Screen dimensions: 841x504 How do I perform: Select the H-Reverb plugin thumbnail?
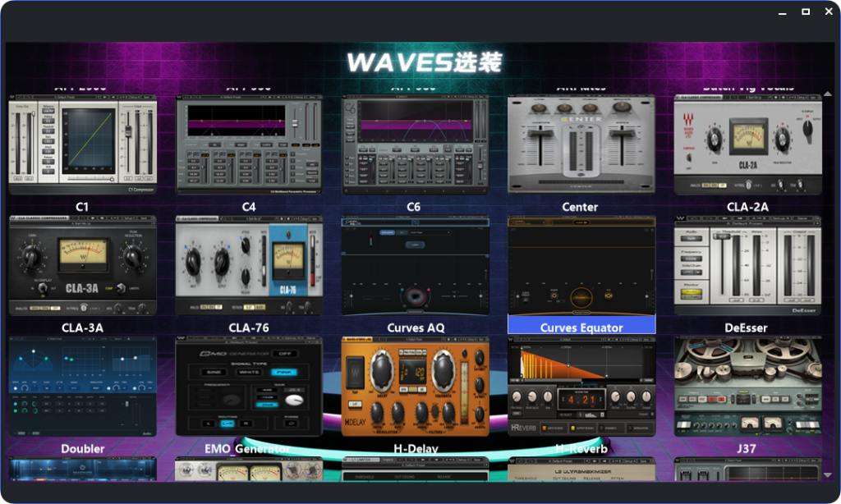(581, 386)
